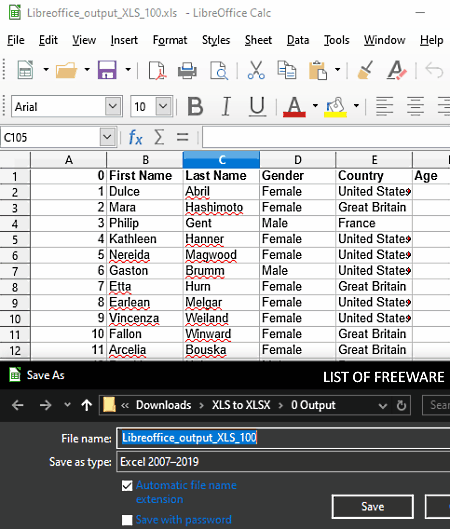Viewport: 450px width, 529px height.
Task: Export directly as PDF icon
Action: pos(158,70)
